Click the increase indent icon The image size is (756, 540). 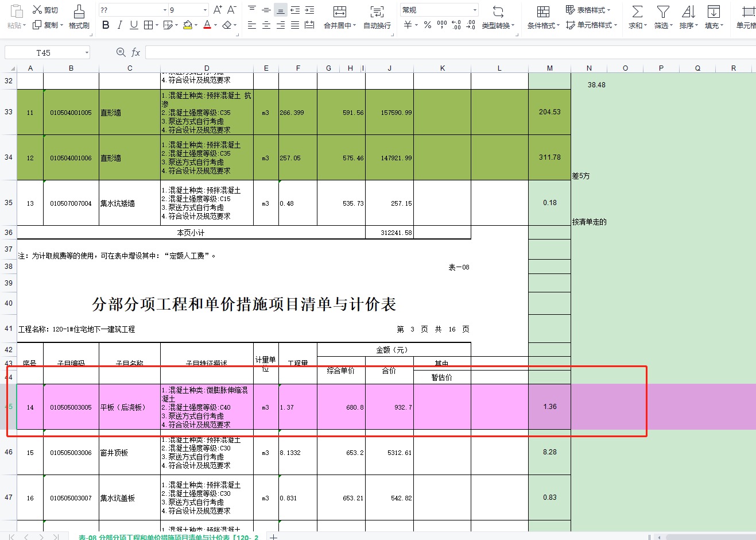309,10
